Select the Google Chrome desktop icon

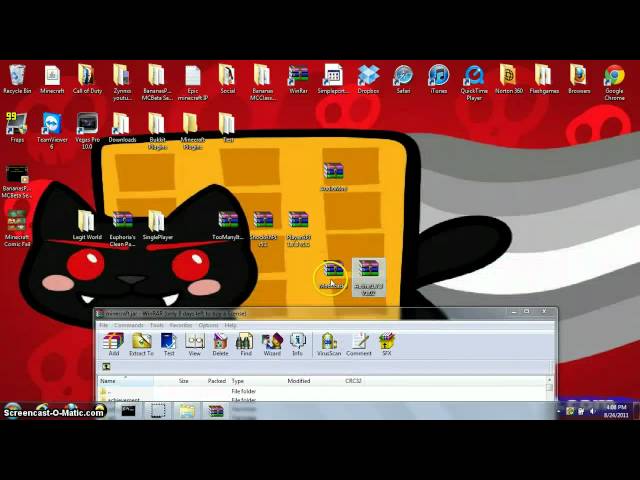point(614,83)
